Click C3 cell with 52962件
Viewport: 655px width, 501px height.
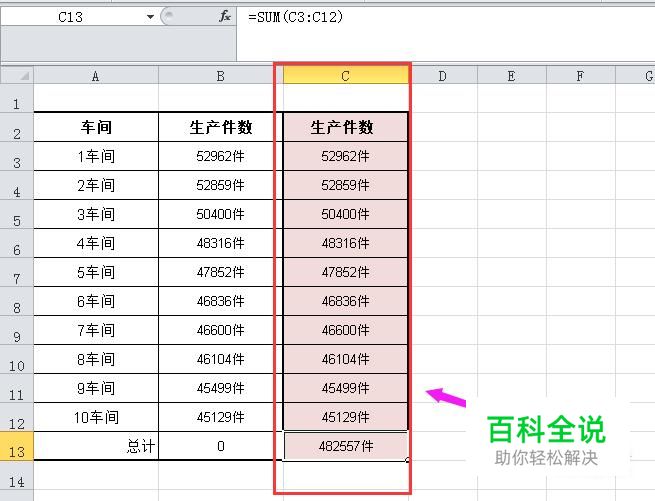pyautogui.click(x=345, y=156)
